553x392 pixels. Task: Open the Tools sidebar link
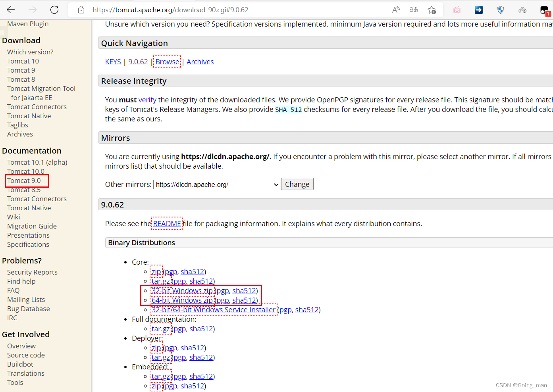click(15, 382)
